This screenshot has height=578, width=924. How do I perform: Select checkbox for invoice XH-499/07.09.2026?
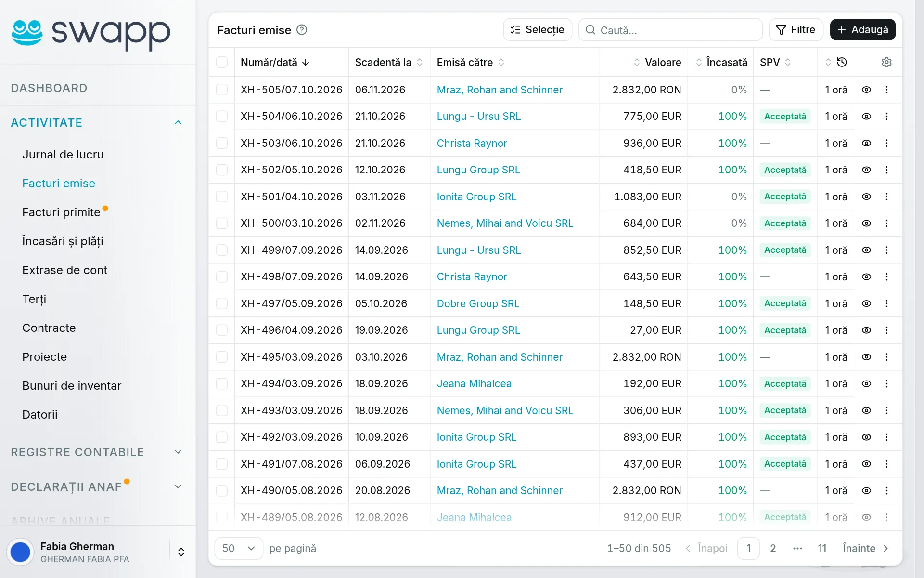click(x=222, y=250)
